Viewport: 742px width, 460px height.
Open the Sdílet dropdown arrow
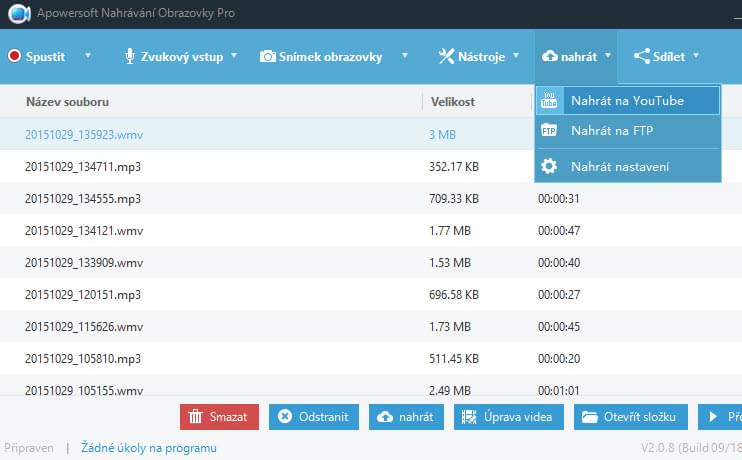pyautogui.click(x=695, y=56)
